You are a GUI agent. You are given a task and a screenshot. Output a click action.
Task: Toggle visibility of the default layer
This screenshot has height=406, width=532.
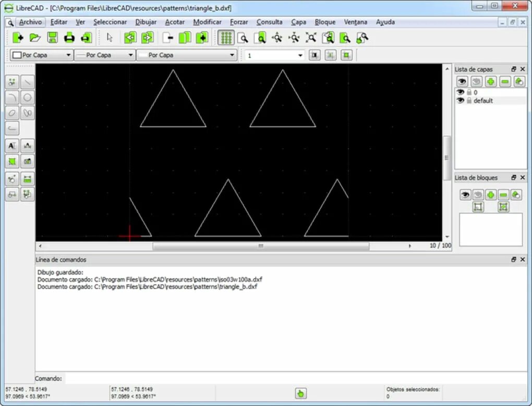460,101
